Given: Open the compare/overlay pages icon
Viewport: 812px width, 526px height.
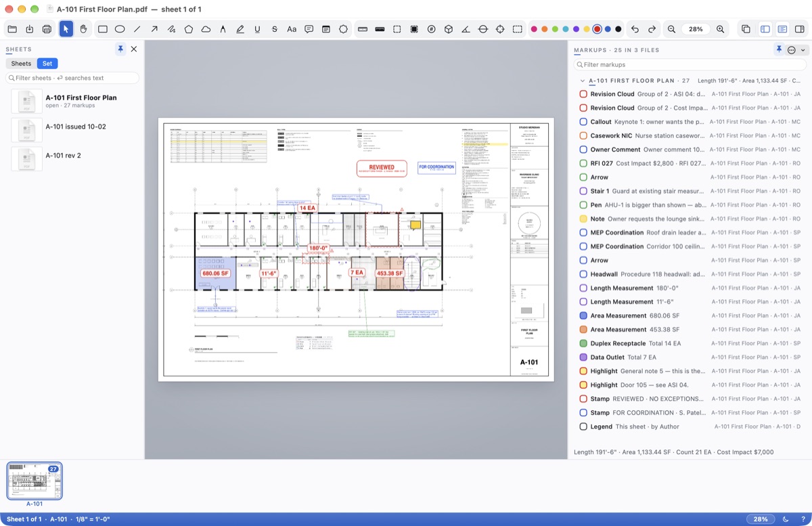Looking at the screenshot, I should [x=746, y=29].
